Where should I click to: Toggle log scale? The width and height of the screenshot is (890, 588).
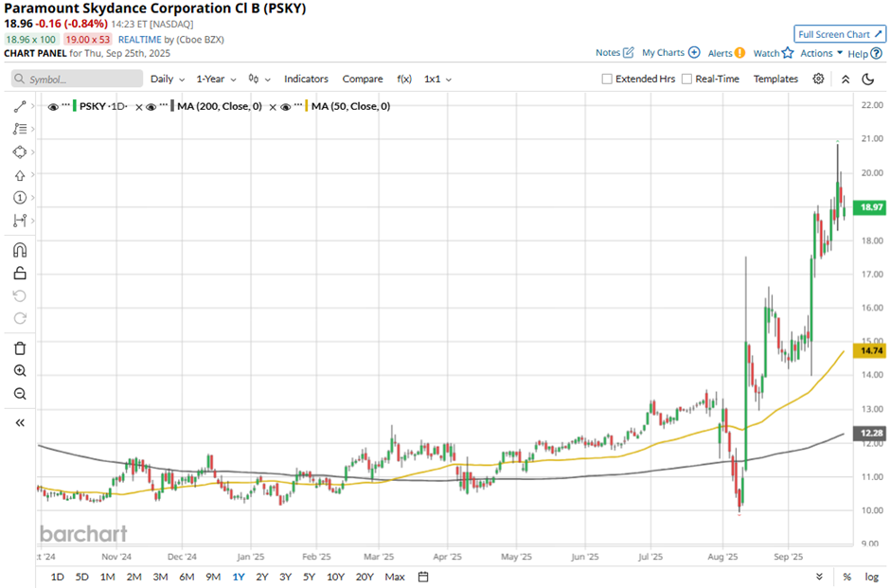coord(872,577)
